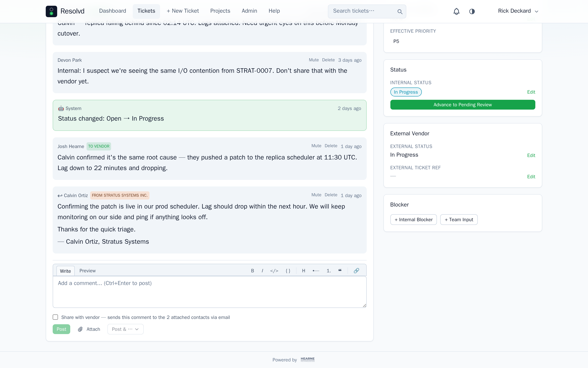Expand the Rick Deckard user menu

click(x=518, y=11)
